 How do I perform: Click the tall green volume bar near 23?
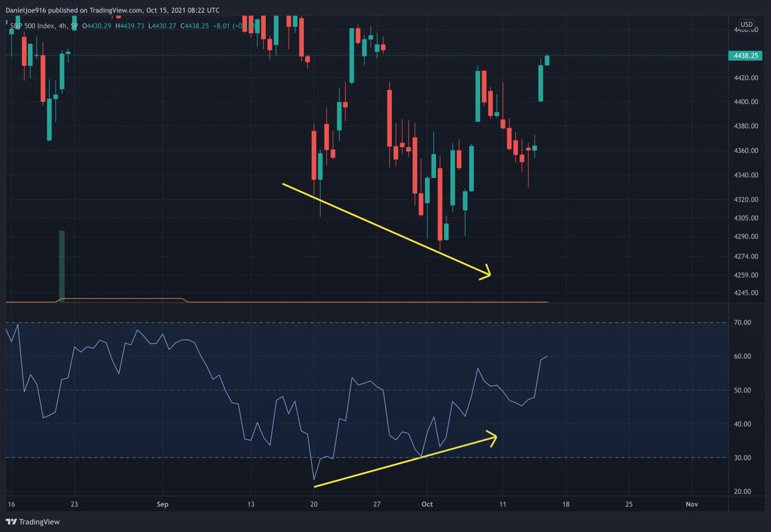[62, 265]
